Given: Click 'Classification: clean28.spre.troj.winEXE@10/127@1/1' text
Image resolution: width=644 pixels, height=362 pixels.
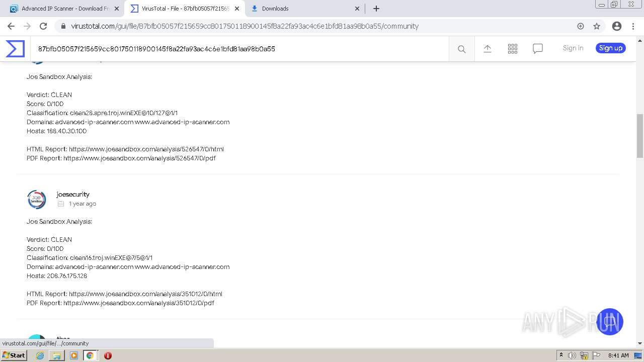Looking at the screenshot, I should [102, 113].
